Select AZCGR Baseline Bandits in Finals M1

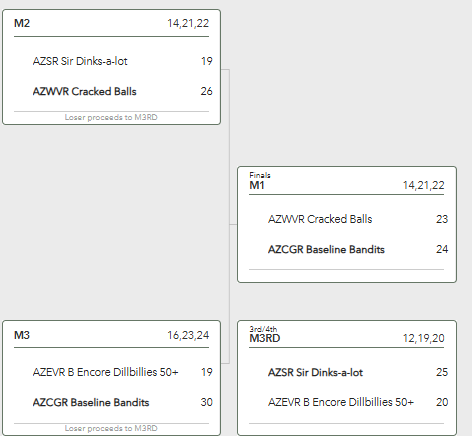click(x=326, y=249)
